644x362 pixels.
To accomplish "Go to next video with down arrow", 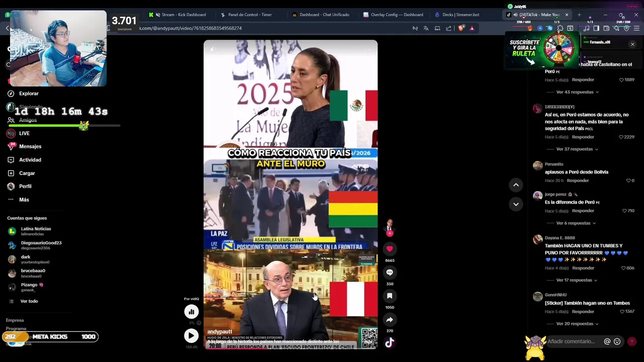I will [516, 204].
